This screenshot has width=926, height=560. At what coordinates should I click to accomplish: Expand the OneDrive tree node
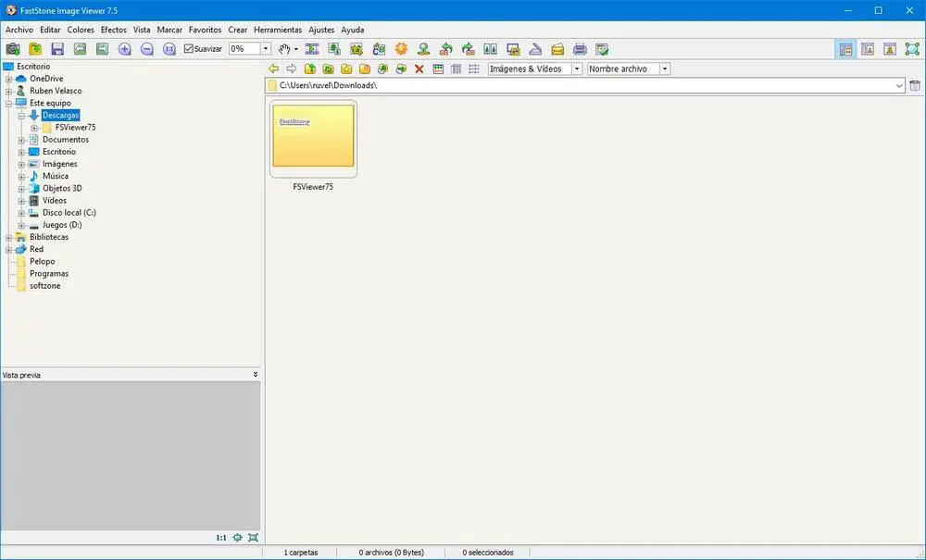pyautogui.click(x=9, y=79)
